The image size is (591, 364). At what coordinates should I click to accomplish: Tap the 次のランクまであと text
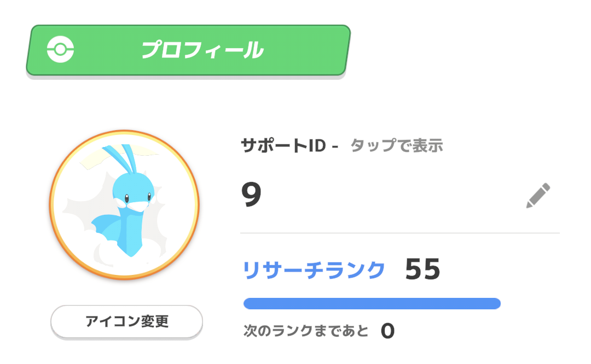pos(306,331)
